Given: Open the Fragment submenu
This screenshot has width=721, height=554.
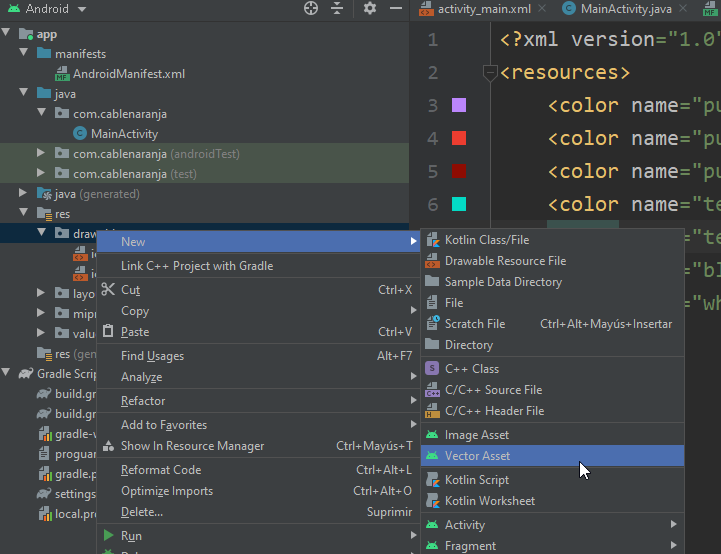Looking at the screenshot, I should click(552, 546).
